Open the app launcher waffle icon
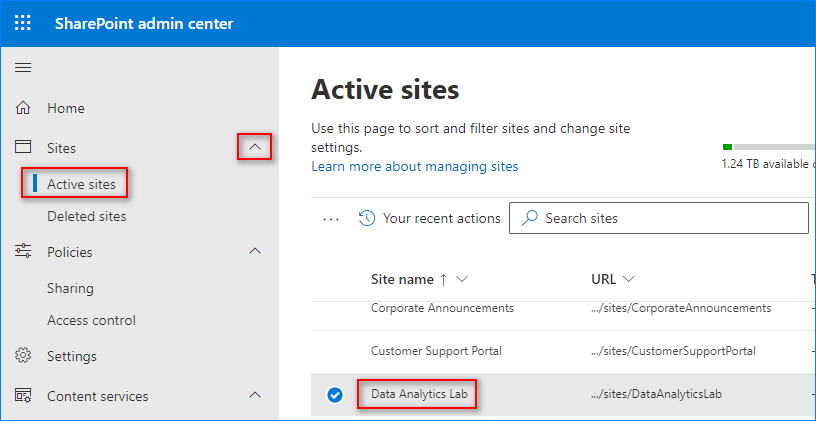Viewport: 816px width, 421px height. pos(22,23)
